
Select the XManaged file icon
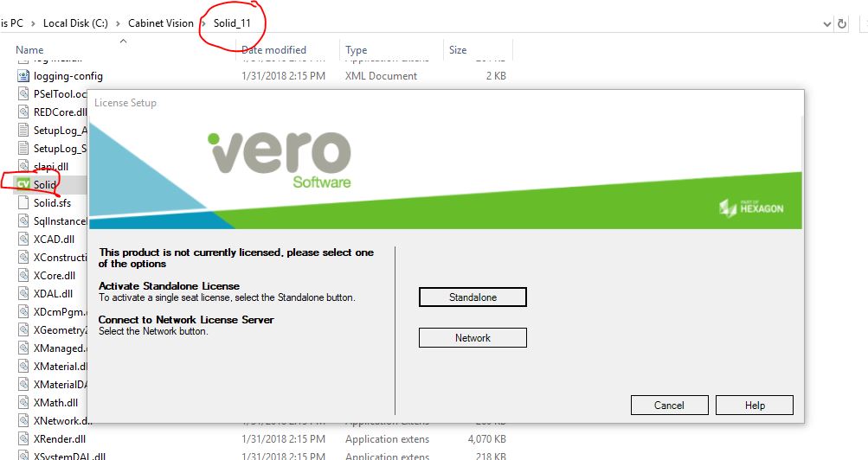point(23,348)
